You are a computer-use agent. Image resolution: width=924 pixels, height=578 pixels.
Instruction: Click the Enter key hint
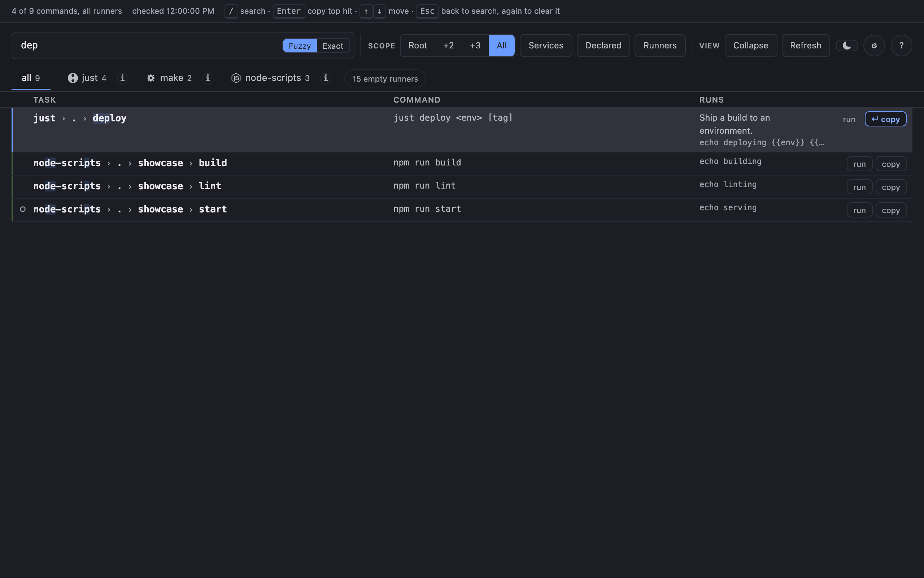289,11
